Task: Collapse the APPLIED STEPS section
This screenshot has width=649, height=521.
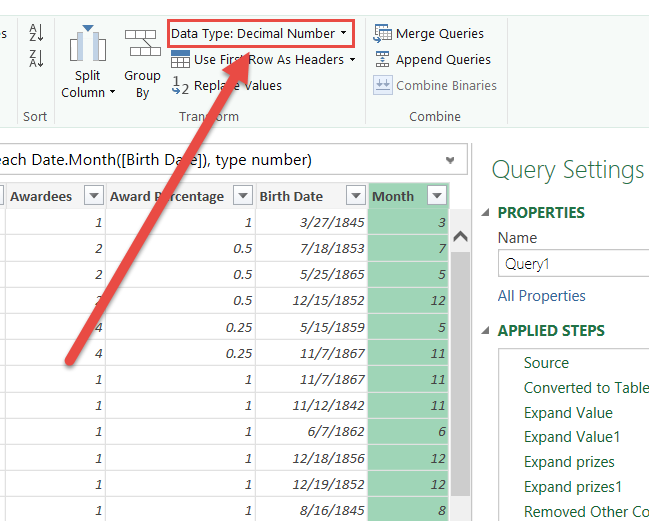Action: coord(487,331)
